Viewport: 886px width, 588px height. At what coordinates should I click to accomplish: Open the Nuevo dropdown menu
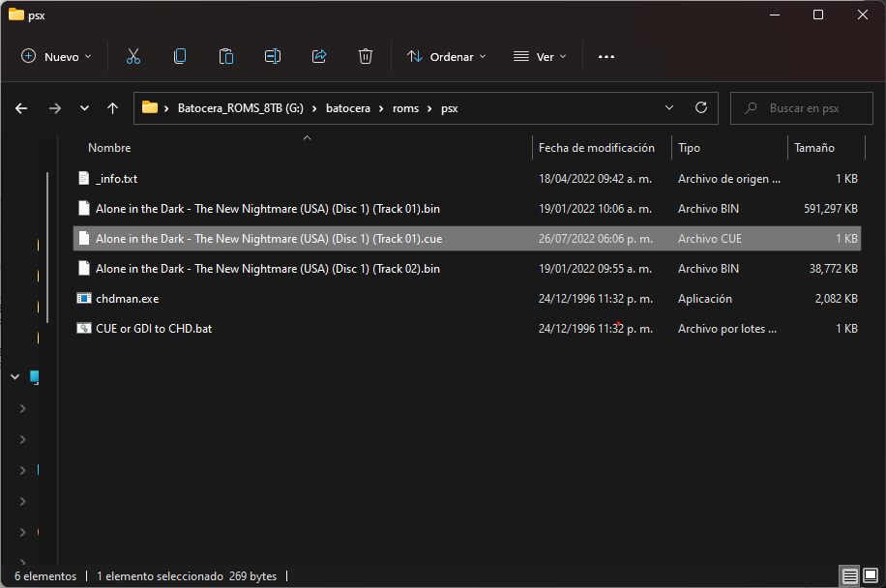pos(56,56)
